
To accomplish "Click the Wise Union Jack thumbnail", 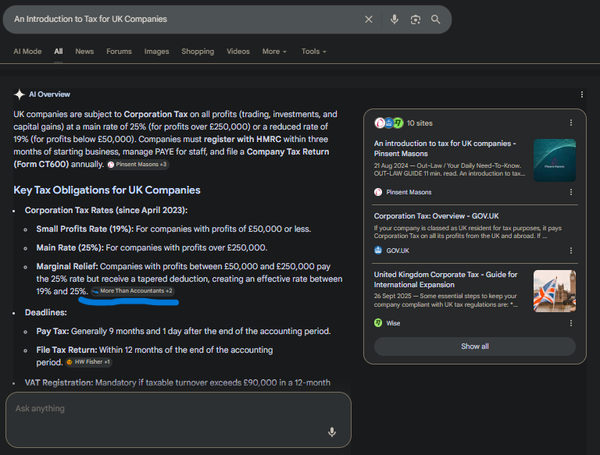I will [554, 291].
